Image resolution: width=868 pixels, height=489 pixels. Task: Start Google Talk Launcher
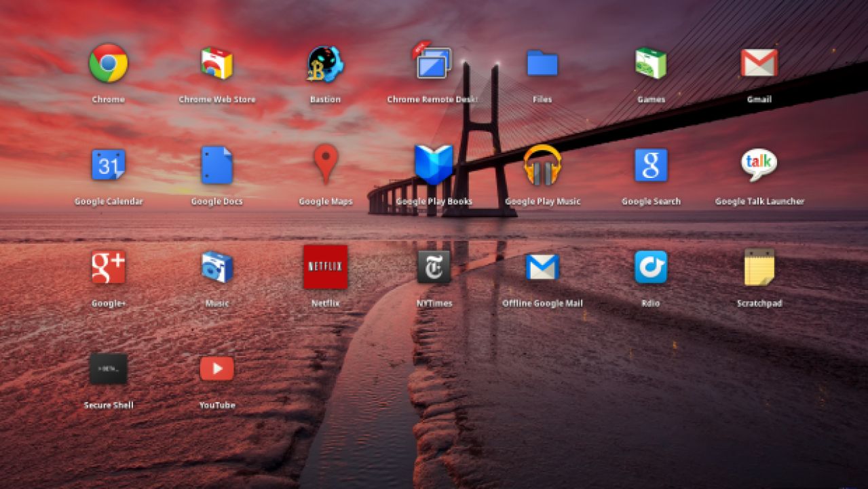click(x=759, y=165)
